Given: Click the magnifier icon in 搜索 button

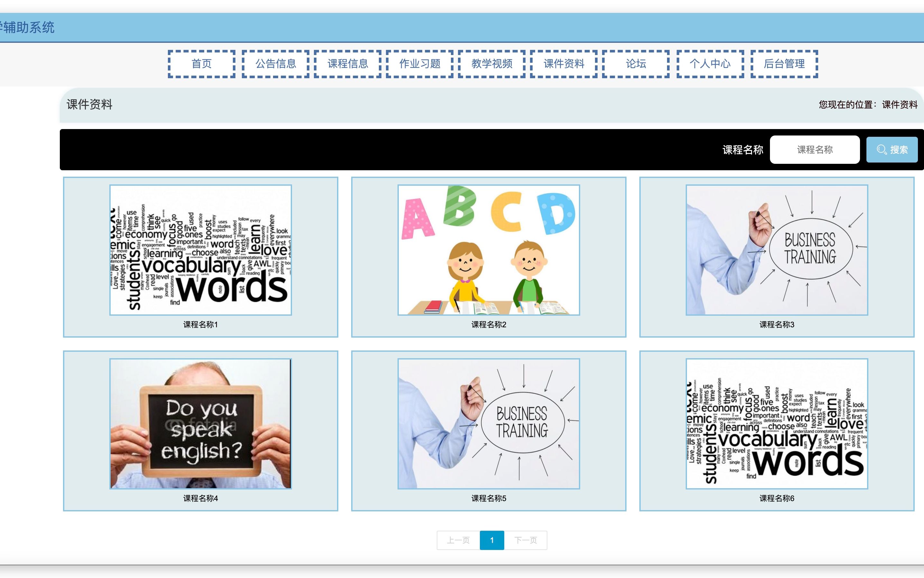Looking at the screenshot, I should (x=882, y=150).
